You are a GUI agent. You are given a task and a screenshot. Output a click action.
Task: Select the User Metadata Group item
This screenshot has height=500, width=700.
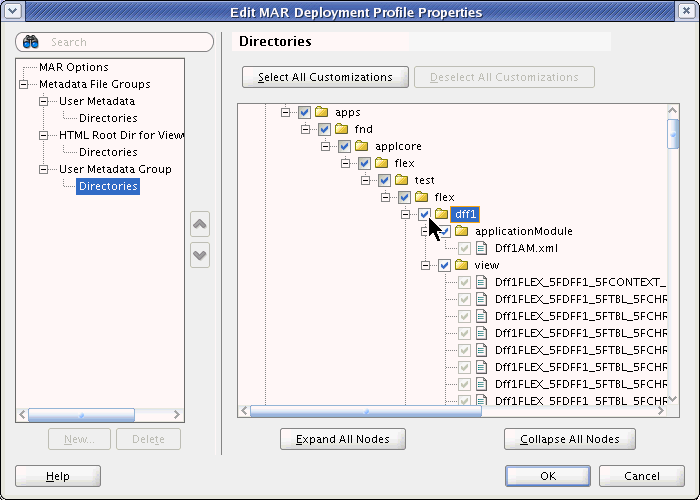click(115, 169)
